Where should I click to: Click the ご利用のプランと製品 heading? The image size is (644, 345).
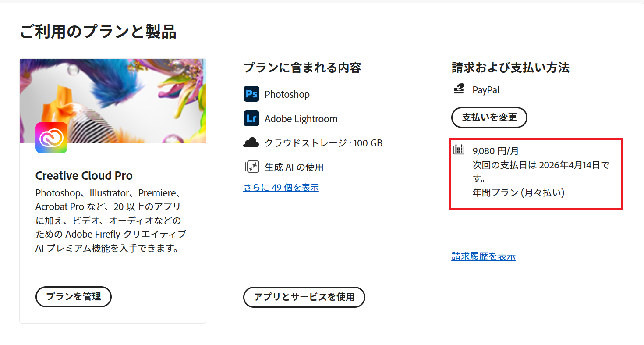click(x=98, y=32)
